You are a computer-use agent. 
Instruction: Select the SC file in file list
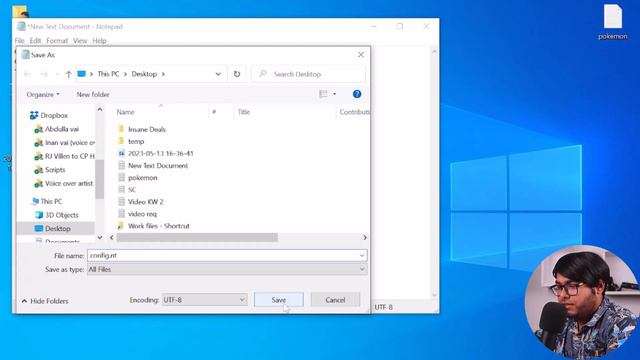(132, 189)
